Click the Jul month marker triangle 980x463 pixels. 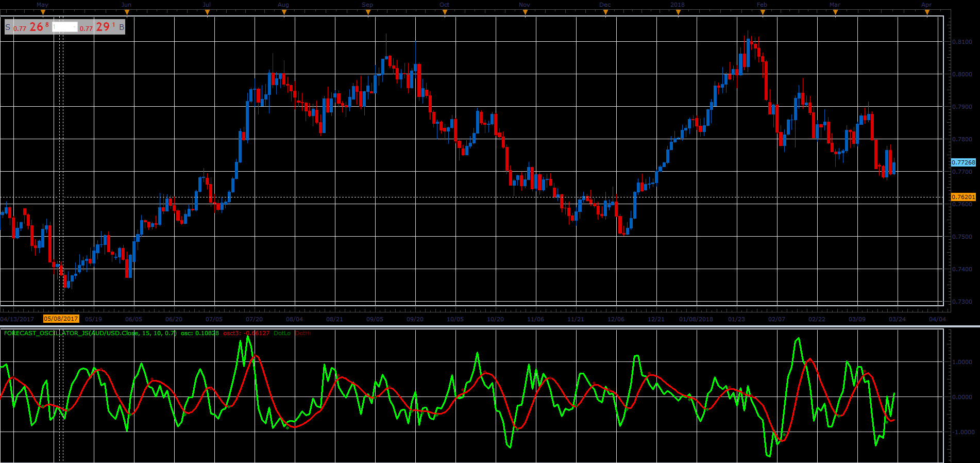[x=207, y=12]
